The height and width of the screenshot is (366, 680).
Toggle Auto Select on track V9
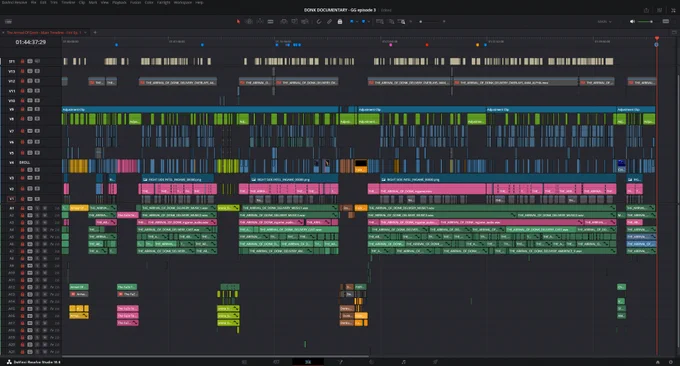(x=30, y=109)
